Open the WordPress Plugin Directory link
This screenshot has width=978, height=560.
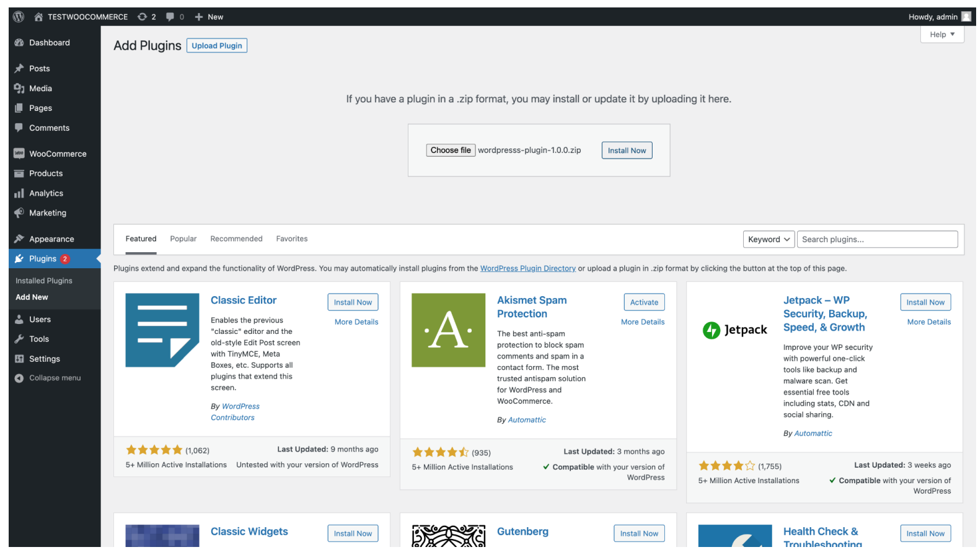click(x=528, y=269)
